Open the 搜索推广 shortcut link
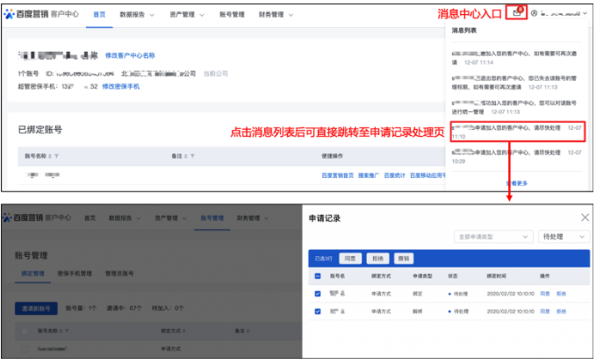This screenshot has width=596, height=364. tap(369, 175)
